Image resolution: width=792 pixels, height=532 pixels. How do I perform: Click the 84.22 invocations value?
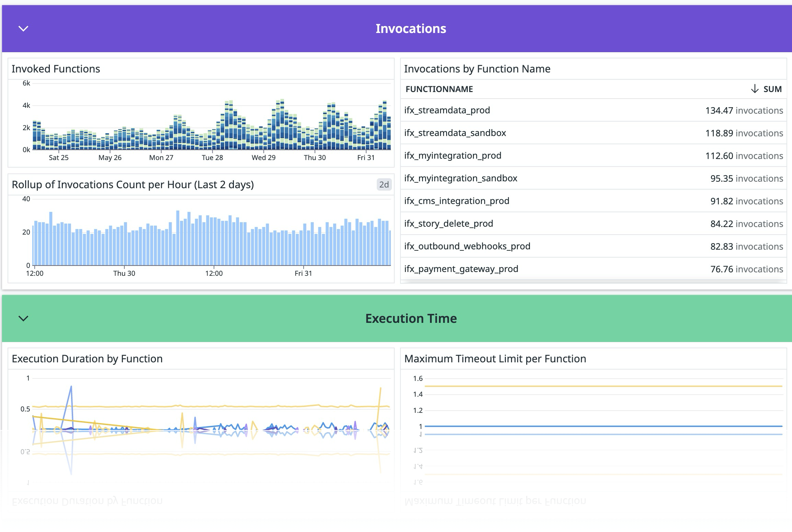747,224
